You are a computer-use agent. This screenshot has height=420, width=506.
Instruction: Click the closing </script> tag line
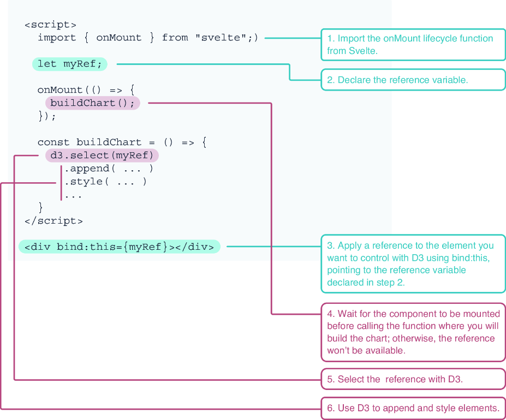(x=53, y=221)
